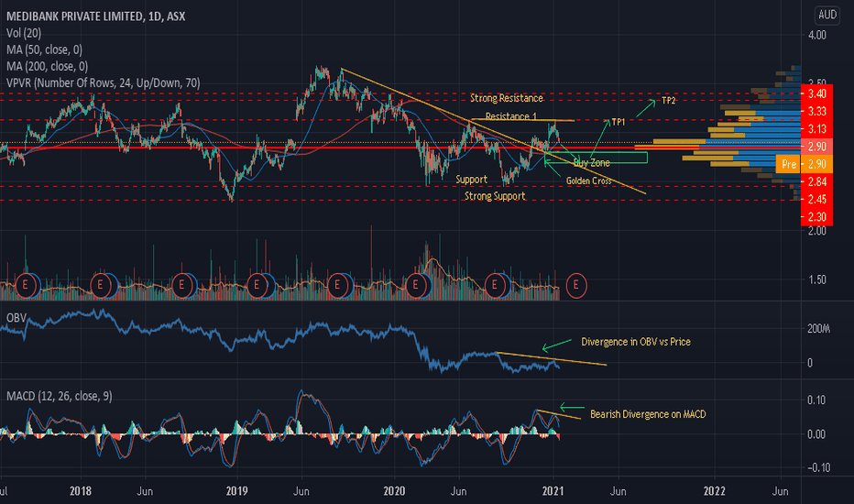Open the August 2017 earnings E marker
This screenshot has height=504, width=854.
point(25,285)
